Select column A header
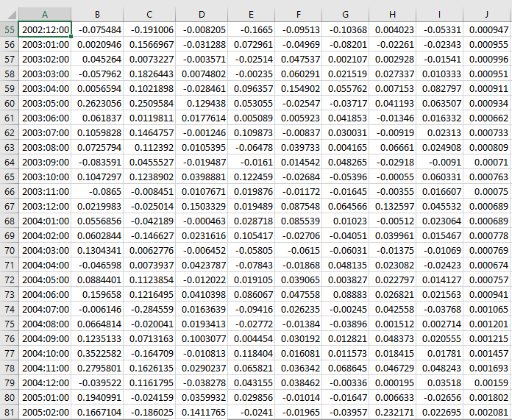512x420 pixels. click(x=45, y=15)
